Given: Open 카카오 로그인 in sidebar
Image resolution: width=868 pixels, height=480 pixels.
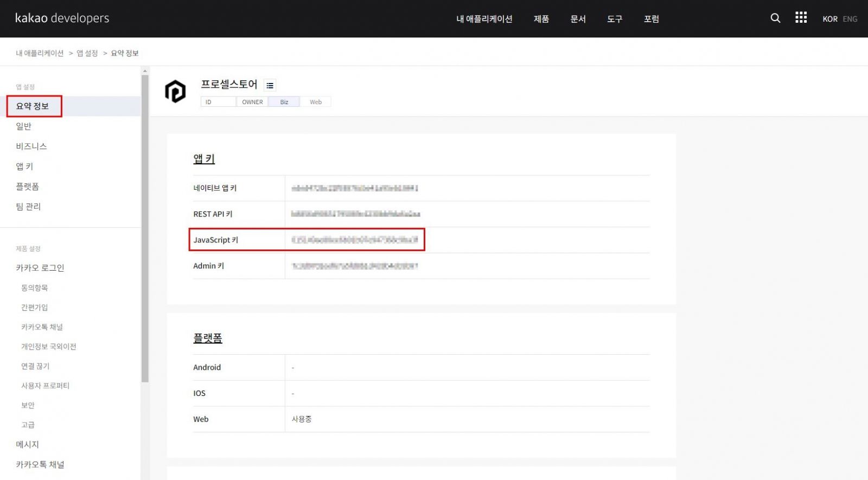Looking at the screenshot, I should pos(40,267).
